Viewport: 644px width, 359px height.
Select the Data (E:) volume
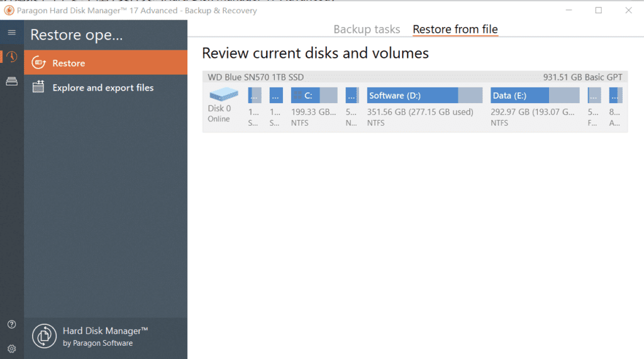tap(535, 96)
